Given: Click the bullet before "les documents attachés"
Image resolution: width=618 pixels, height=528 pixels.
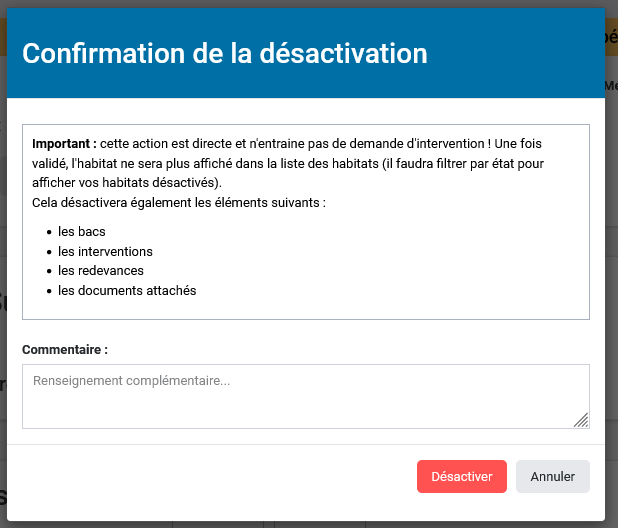Looking at the screenshot, I should tap(49, 292).
